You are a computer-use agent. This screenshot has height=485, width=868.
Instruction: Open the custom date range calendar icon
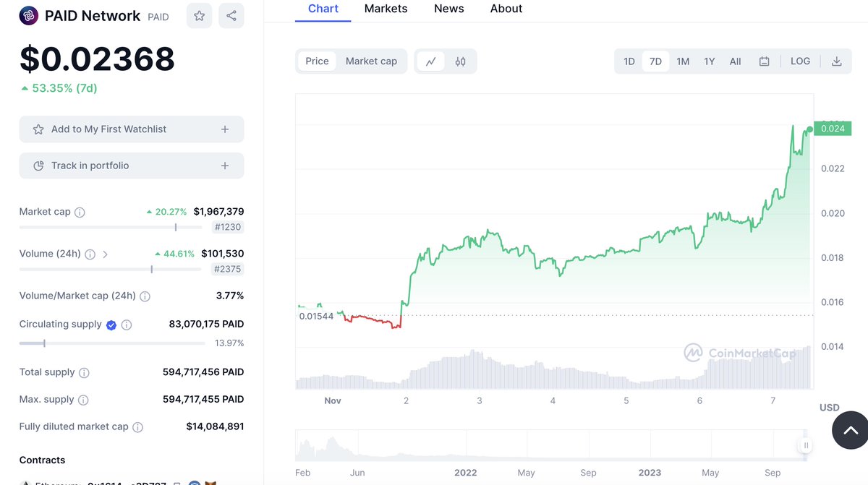(764, 61)
